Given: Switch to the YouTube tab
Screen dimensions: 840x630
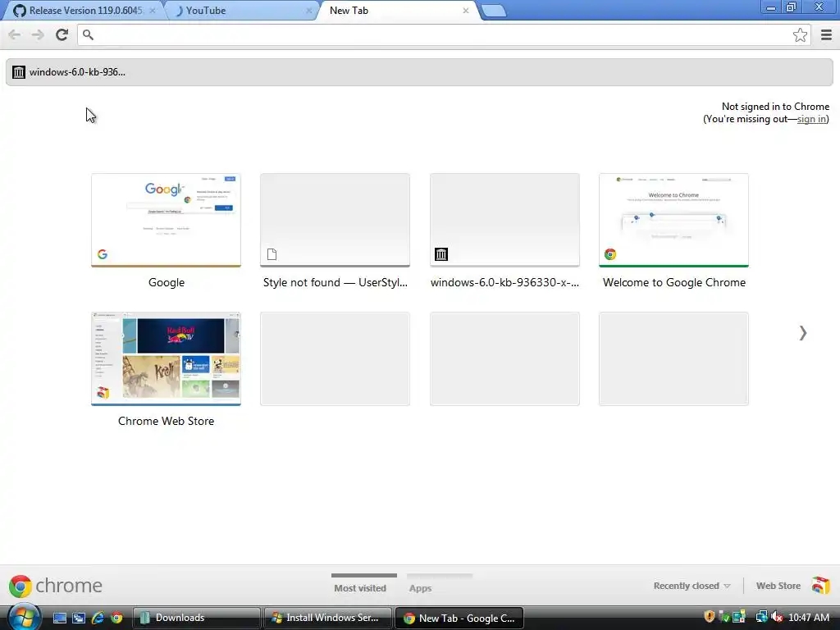Looking at the screenshot, I should [x=241, y=11].
